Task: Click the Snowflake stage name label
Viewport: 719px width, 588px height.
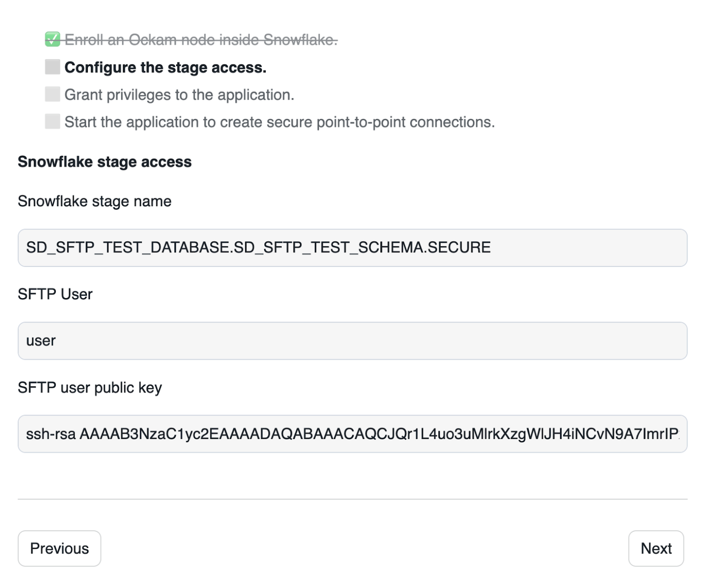Action: point(95,201)
